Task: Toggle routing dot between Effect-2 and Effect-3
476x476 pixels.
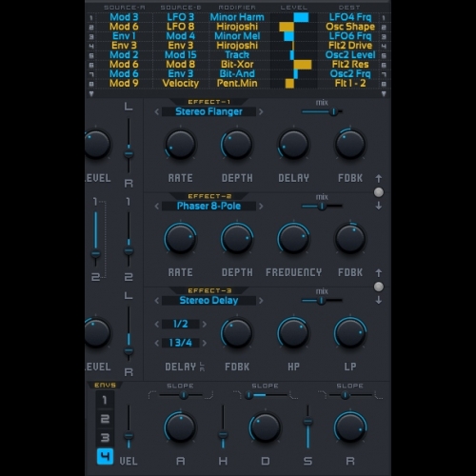Action: (x=378, y=287)
